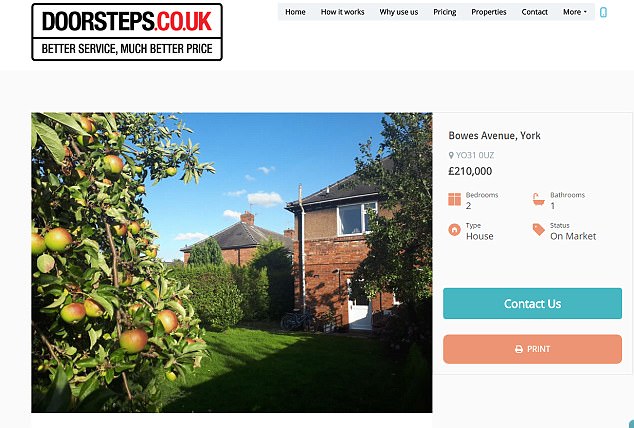Image resolution: width=634 pixels, height=428 pixels.
Task: Go to How it works page
Action: pos(342,12)
